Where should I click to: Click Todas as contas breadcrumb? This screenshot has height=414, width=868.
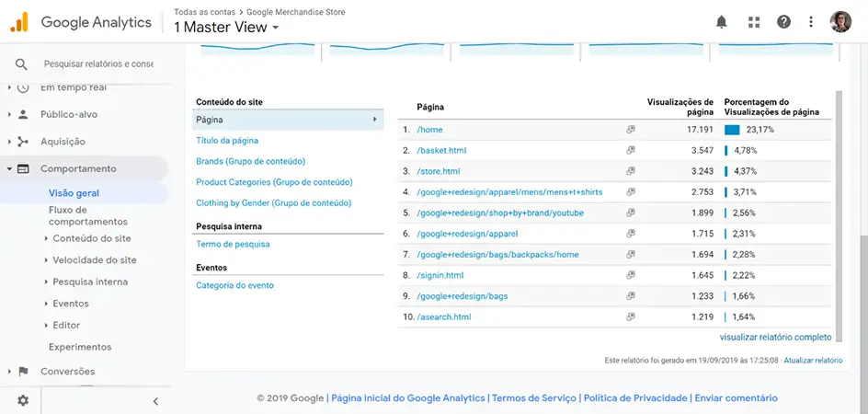[204, 12]
